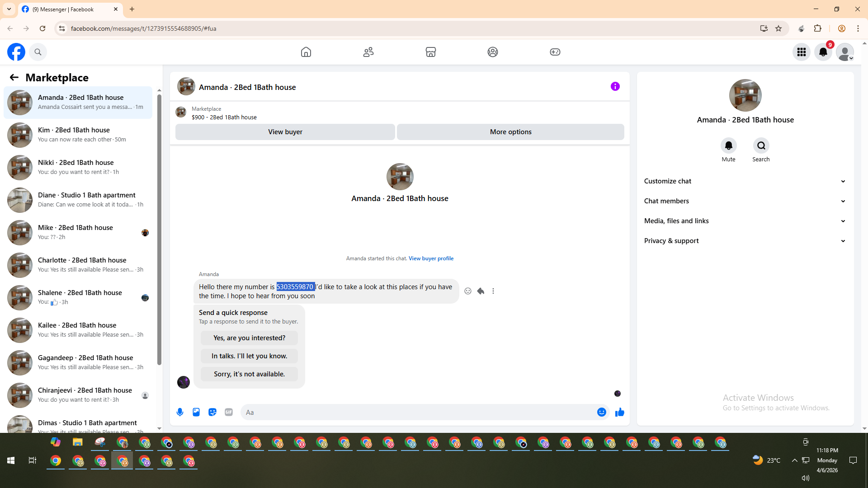Open the Gaming icon in top navigation
868x488 pixels.
click(x=555, y=52)
